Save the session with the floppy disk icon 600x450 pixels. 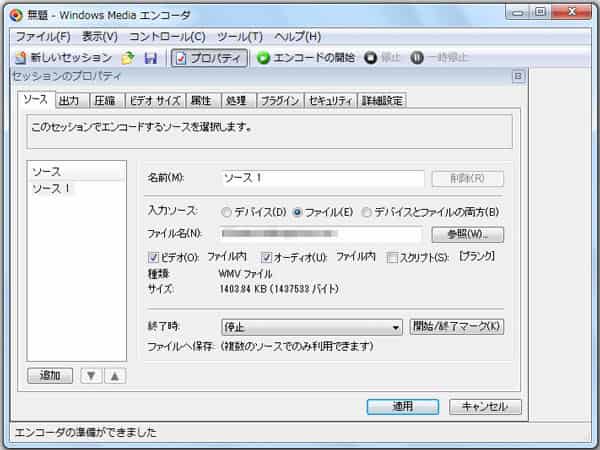coord(151,58)
